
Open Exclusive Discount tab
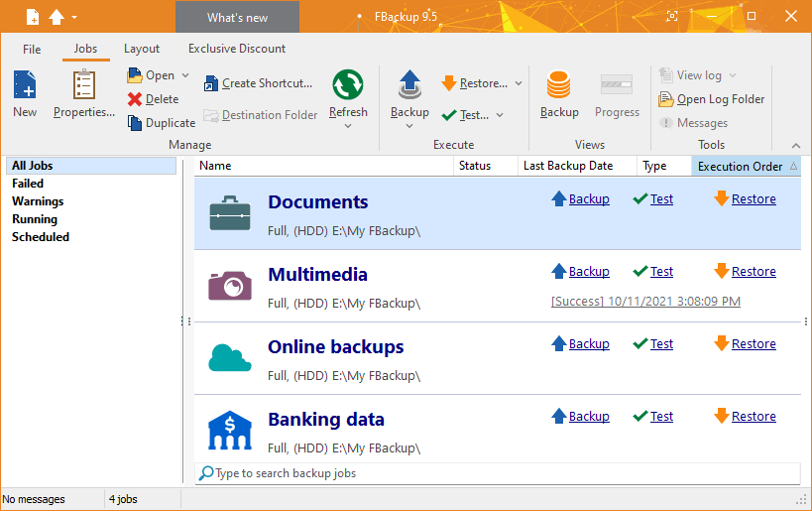[237, 49]
